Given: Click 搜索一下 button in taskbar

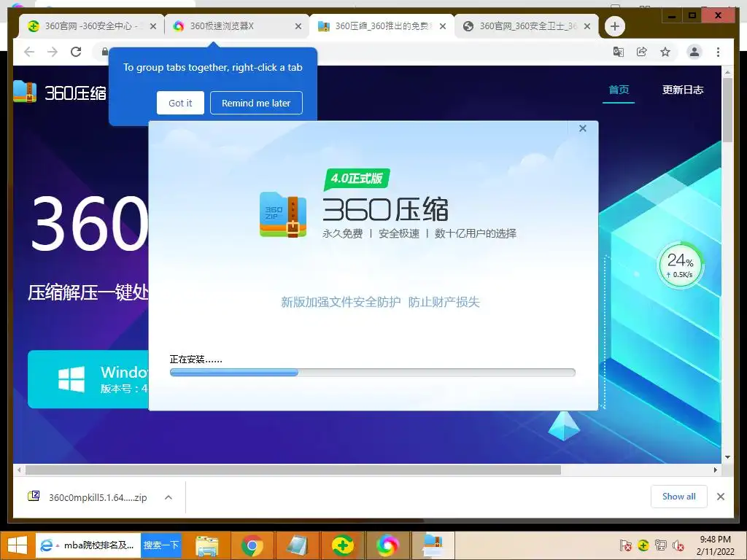Looking at the screenshot, I should [161, 545].
